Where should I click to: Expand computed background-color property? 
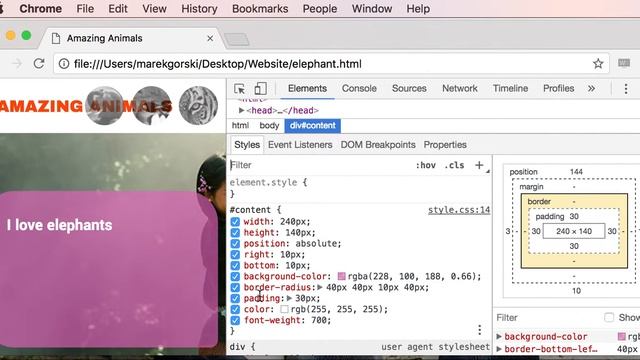tap(499, 336)
